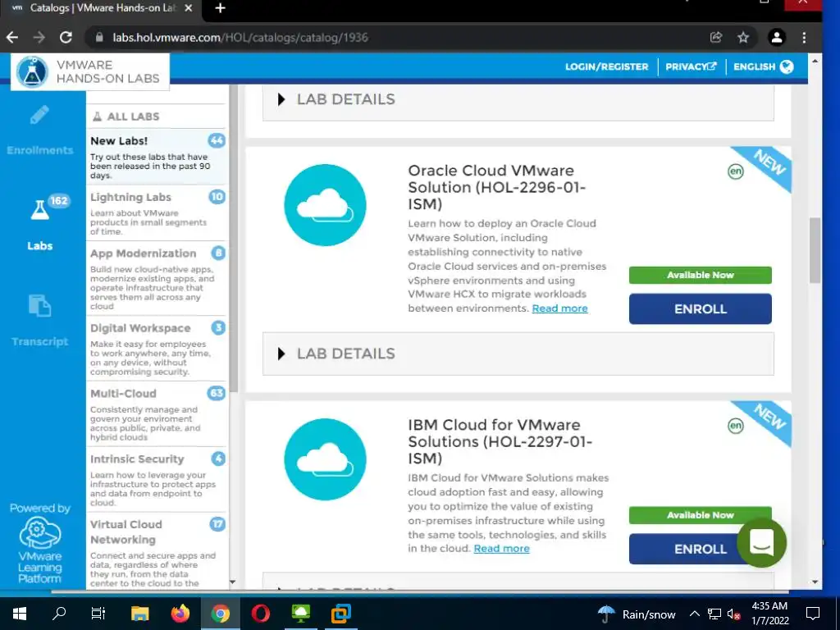This screenshot has height=630, width=840.
Task: Click the browser address bar URL
Action: (240, 38)
